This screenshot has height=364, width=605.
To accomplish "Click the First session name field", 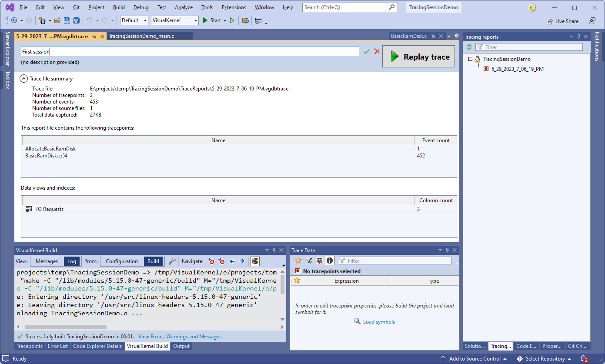I will [x=190, y=51].
